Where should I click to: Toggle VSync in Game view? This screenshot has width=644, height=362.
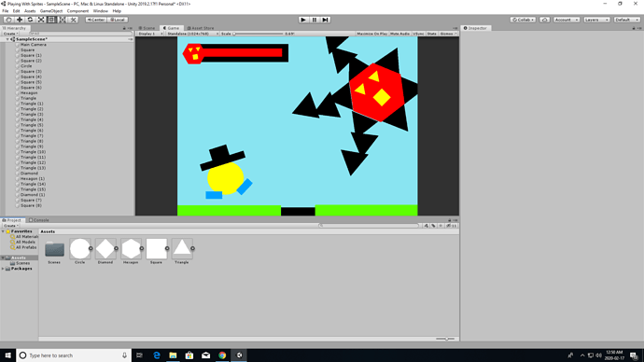pyautogui.click(x=418, y=34)
